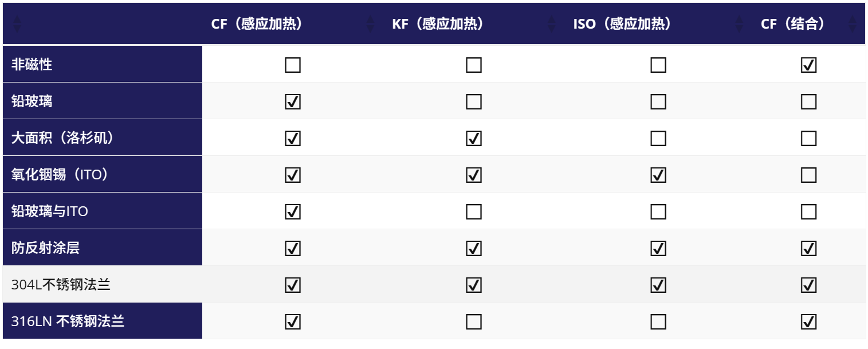Click sort arrows in the first header column

17,24
